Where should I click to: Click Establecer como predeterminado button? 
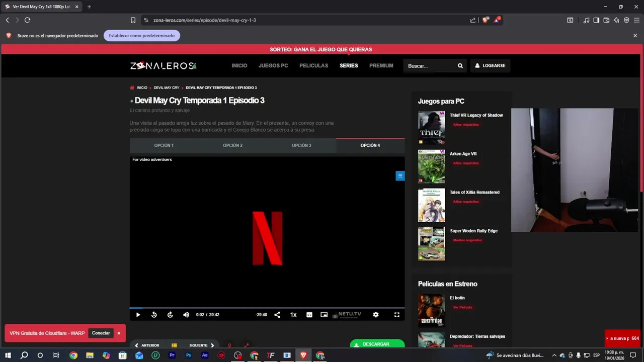coord(142,36)
